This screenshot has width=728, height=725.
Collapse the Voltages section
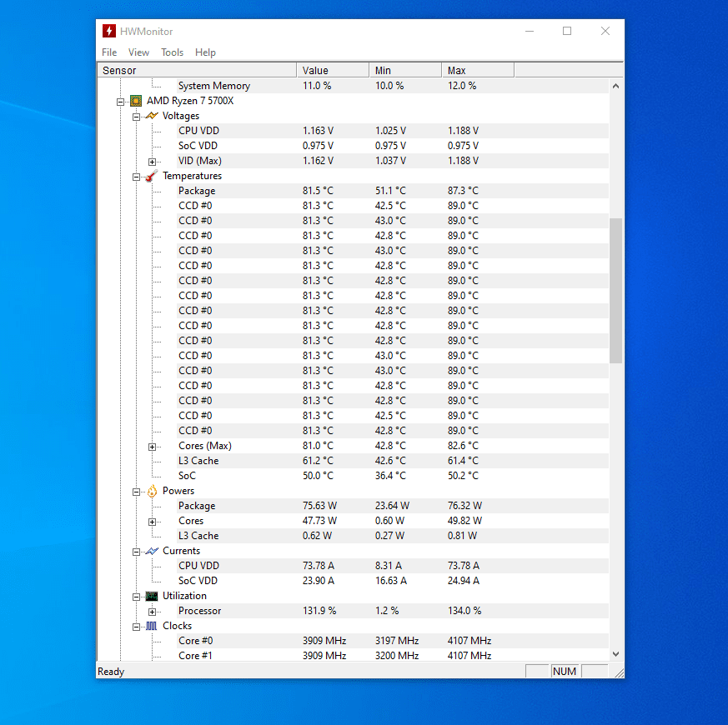[136, 117]
